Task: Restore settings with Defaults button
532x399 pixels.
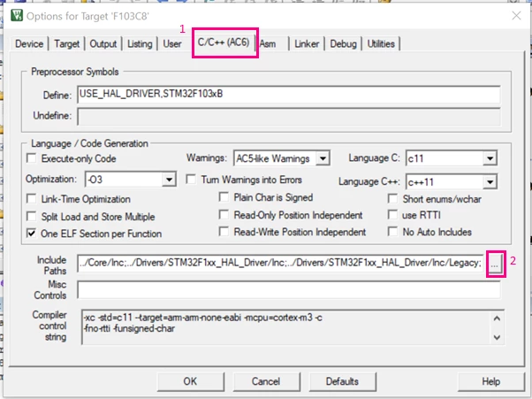Action: tap(342, 381)
